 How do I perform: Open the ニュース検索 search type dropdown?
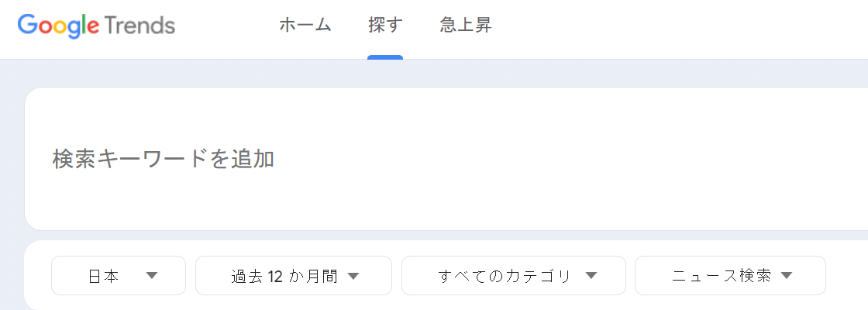pos(730,276)
